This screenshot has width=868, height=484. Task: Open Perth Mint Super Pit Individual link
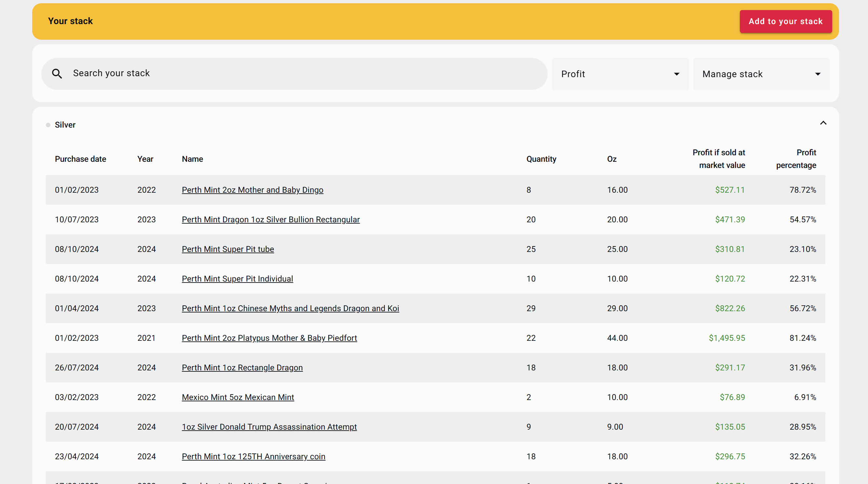[237, 279]
